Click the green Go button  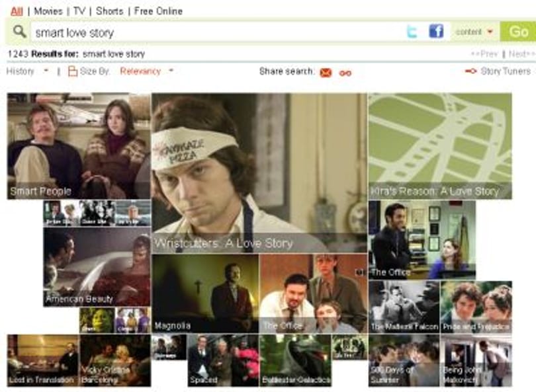518,32
